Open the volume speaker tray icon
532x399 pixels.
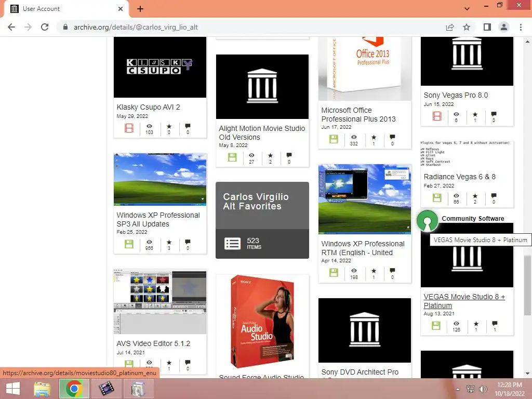tap(483, 389)
